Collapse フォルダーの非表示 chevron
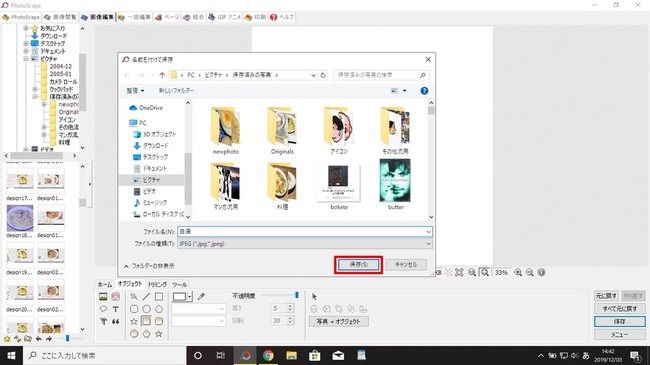 click(126, 266)
